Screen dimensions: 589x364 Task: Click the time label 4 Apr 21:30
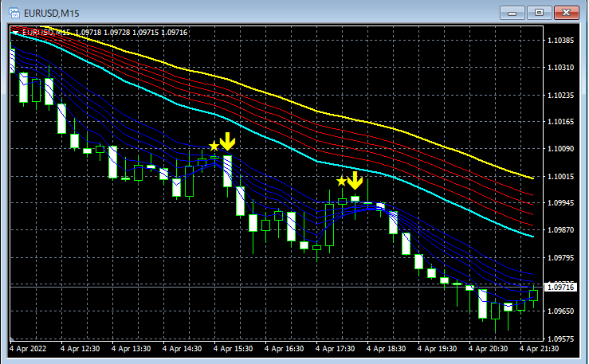coord(540,349)
